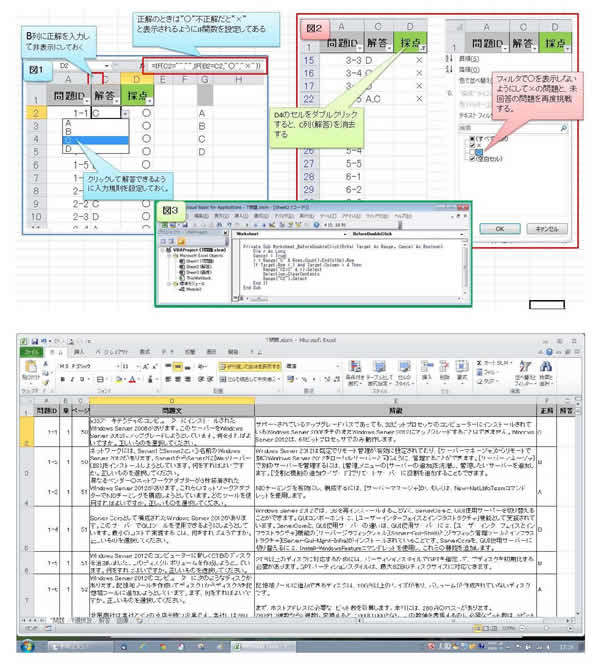Open Conditional Formatting in the ribbon
The image size is (600, 664).
[356, 372]
